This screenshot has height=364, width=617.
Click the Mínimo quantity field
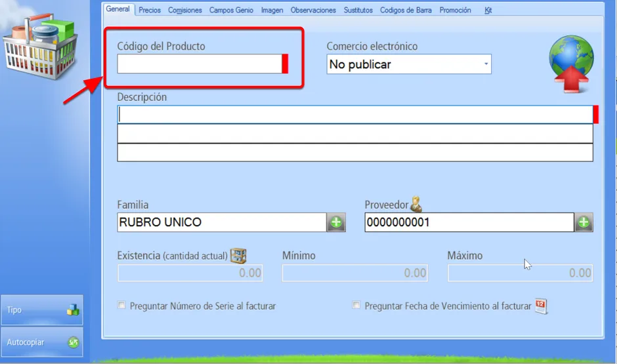[x=355, y=273]
